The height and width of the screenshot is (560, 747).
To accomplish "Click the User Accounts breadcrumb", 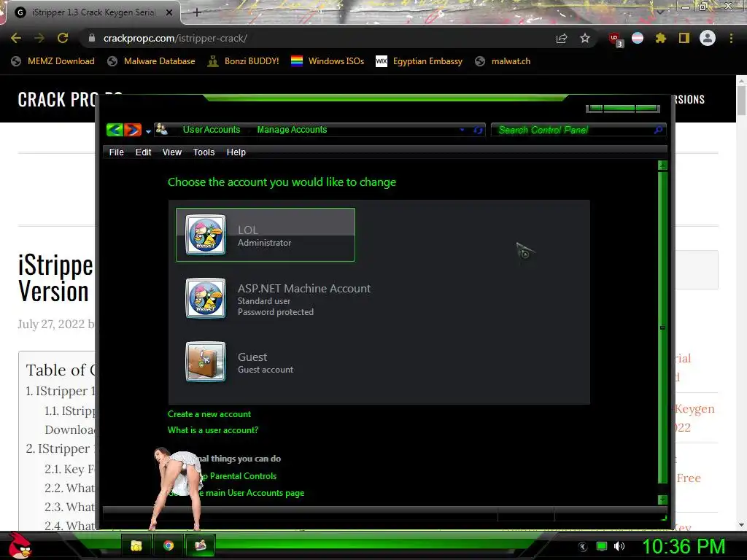I will coord(211,130).
